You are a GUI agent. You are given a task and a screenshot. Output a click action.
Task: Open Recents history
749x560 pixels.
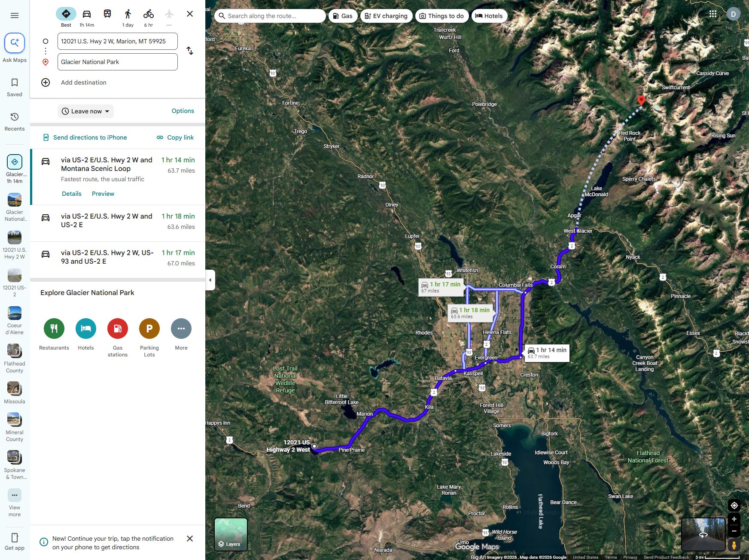coord(15,122)
